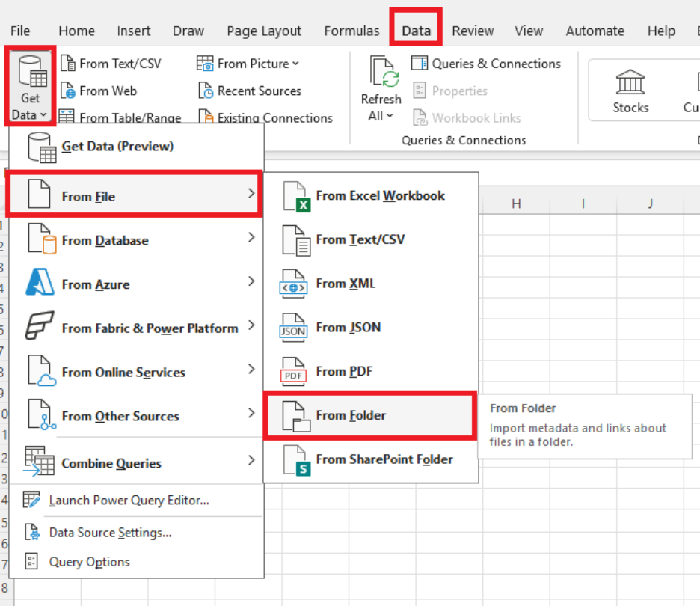Screen dimensions: 700x606
Task: Switch to the Automate tab
Action: [595, 31]
